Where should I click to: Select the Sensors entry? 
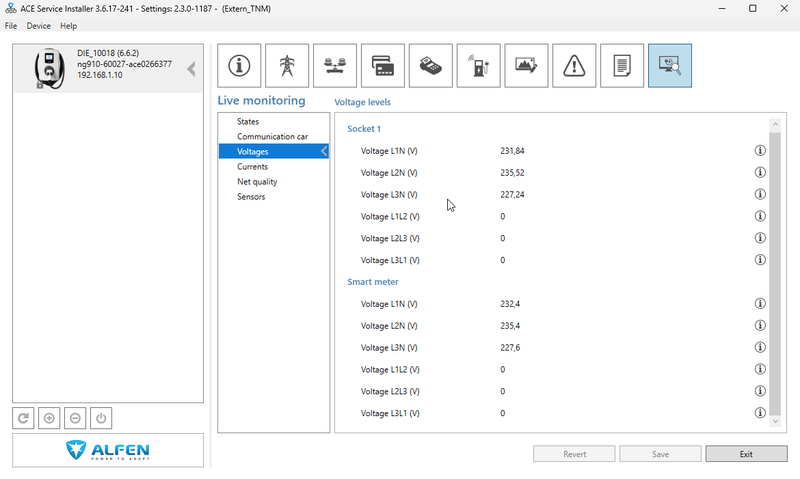click(x=251, y=197)
